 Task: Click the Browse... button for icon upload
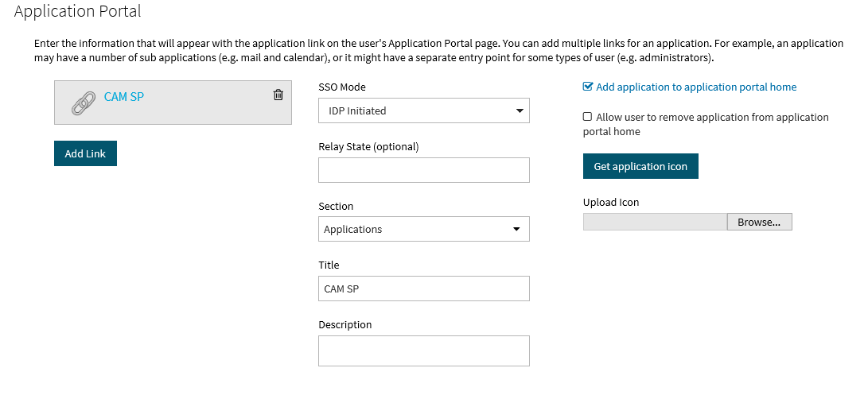point(759,222)
